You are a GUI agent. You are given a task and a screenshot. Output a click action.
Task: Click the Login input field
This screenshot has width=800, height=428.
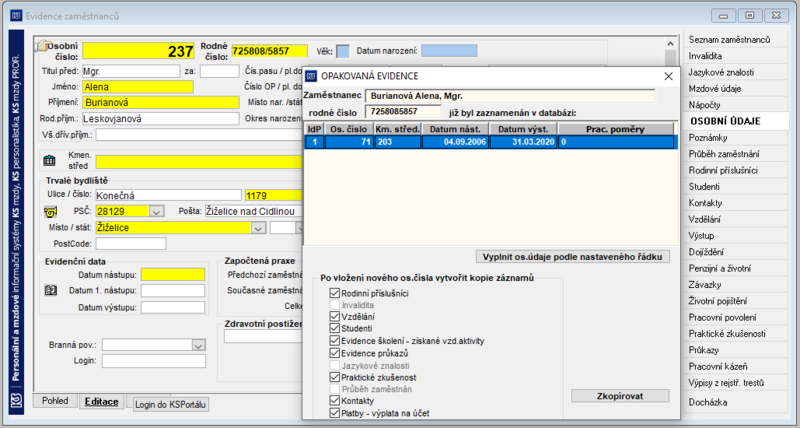coord(154,361)
